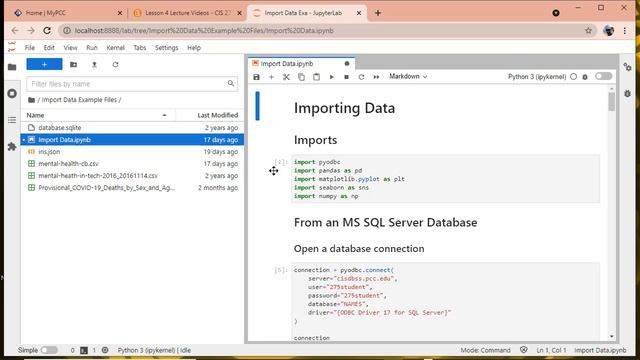Open Running Terminals and Kernels sidebar
The width and height of the screenshot is (640, 360).
coord(12,93)
